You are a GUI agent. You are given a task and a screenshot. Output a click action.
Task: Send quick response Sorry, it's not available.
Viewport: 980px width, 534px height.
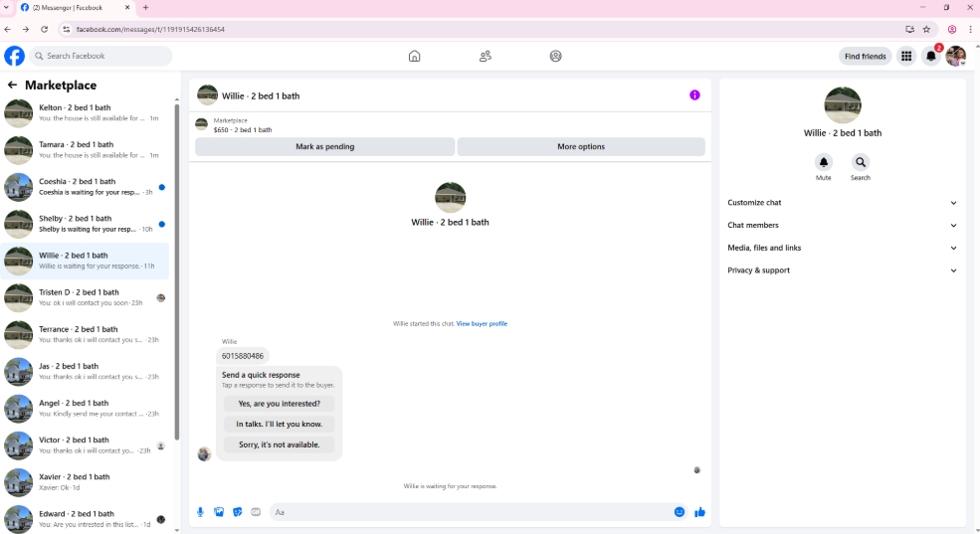279,445
